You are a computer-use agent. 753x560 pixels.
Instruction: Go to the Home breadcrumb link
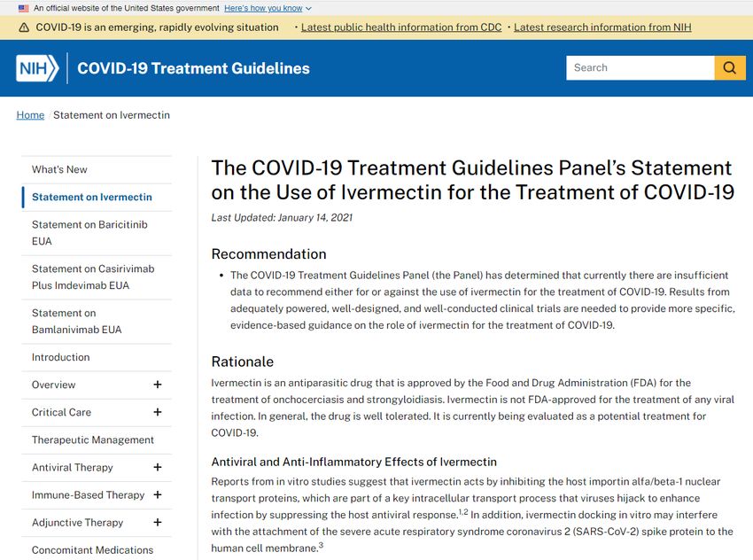click(x=30, y=115)
